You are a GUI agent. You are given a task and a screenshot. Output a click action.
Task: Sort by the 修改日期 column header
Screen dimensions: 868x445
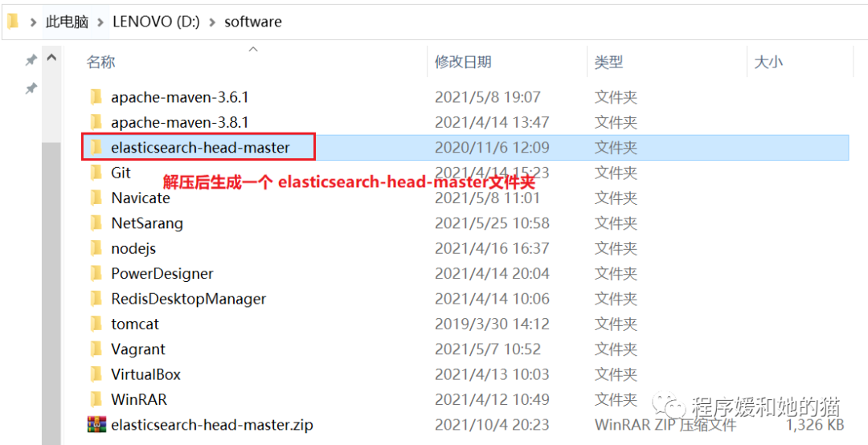pos(464,61)
